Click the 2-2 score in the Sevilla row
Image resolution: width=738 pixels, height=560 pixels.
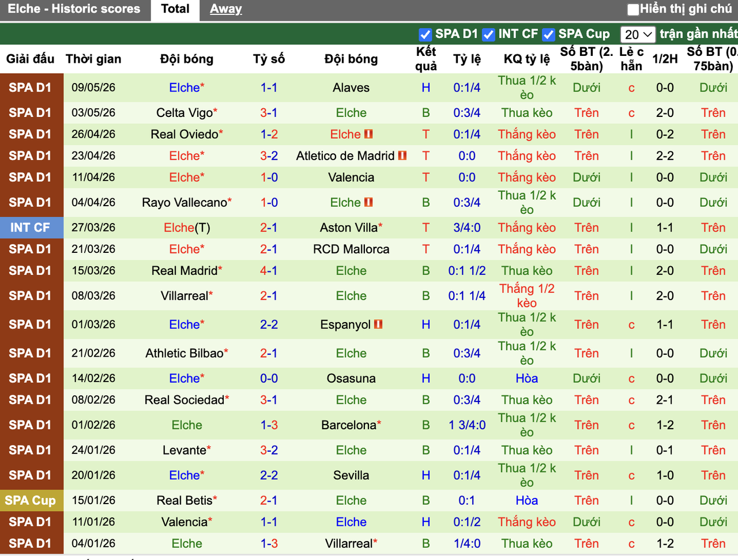[x=269, y=475]
